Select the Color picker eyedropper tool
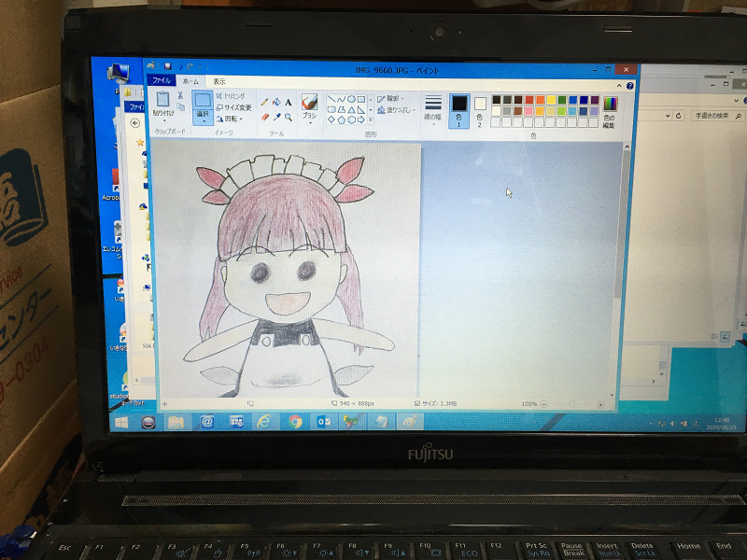 pyautogui.click(x=276, y=118)
